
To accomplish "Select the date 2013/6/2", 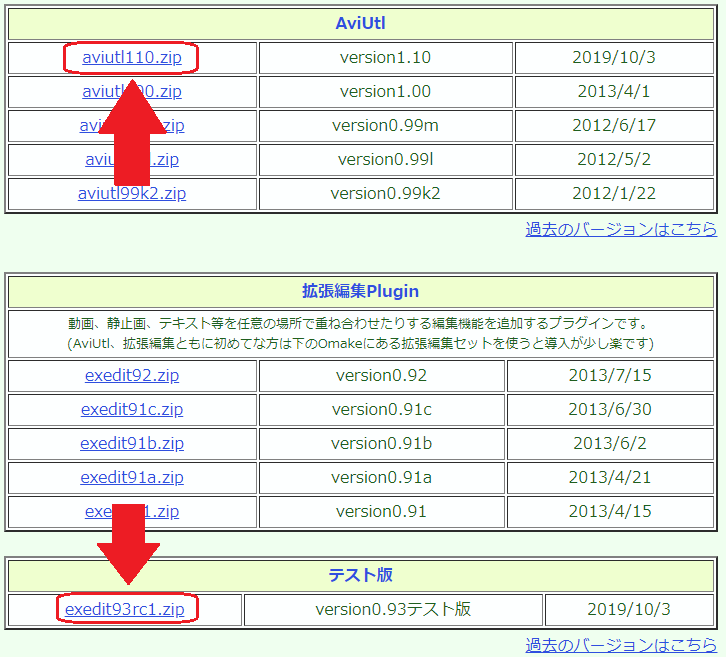I will click(610, 444).
